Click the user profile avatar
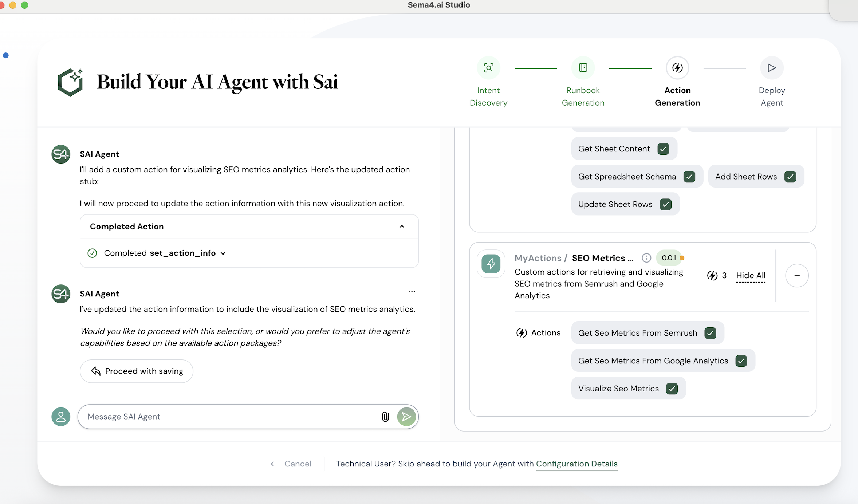The image size is (858, 504). click(x=61, y=417)
